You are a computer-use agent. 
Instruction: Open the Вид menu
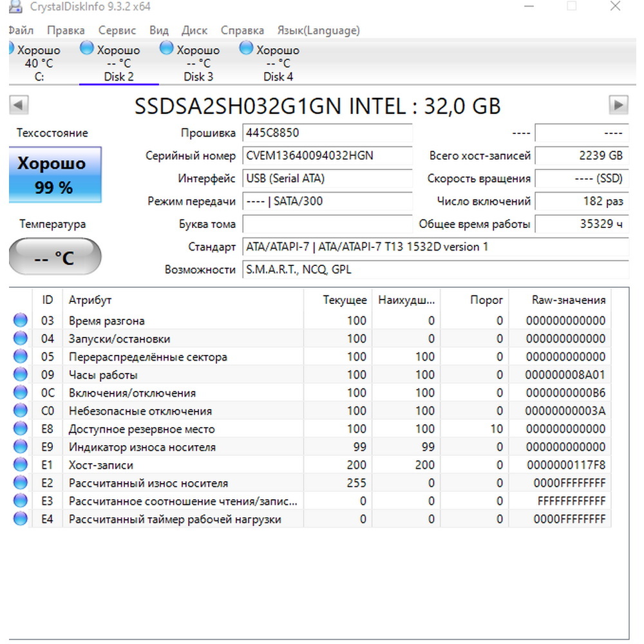tap(159, 30)
